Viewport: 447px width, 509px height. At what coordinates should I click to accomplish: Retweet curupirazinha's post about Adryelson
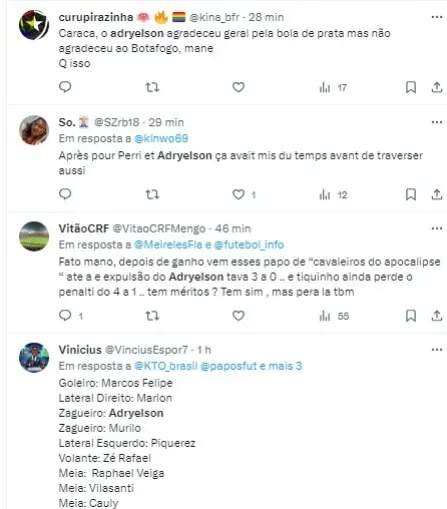tap(152, 87)
